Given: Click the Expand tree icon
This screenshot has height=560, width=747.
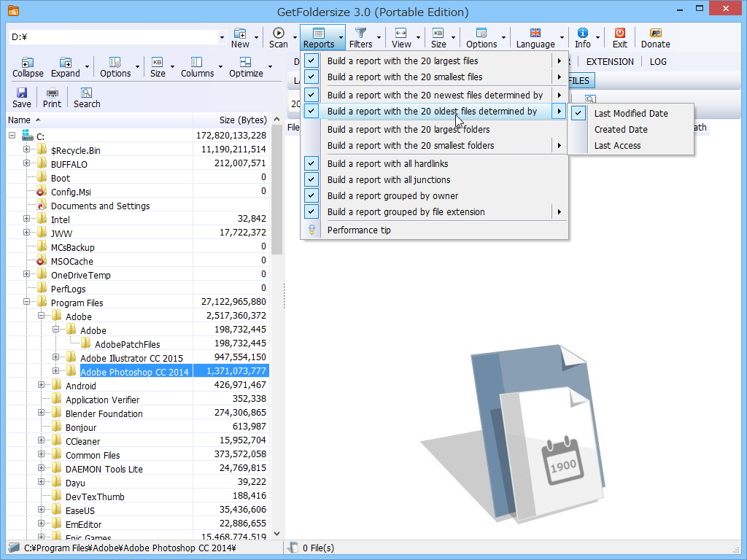Looking at the screenshot, I should click(x=65, y=63).
